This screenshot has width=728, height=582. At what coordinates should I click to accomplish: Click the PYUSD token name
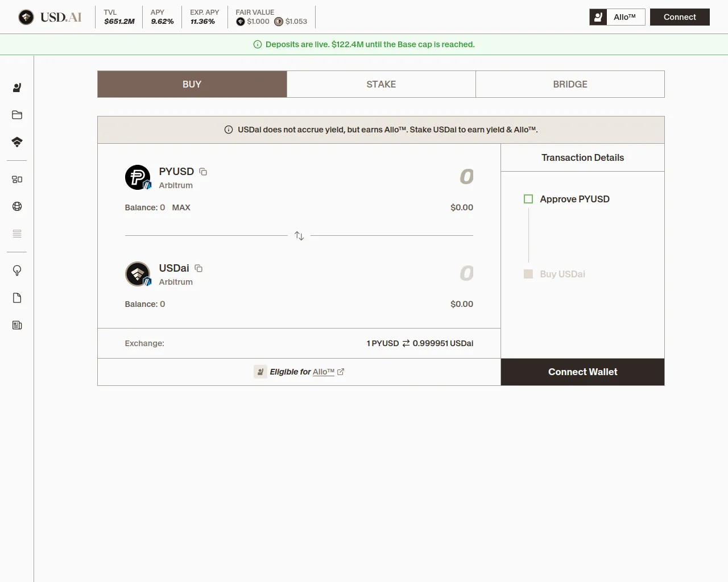coord(176,172)
